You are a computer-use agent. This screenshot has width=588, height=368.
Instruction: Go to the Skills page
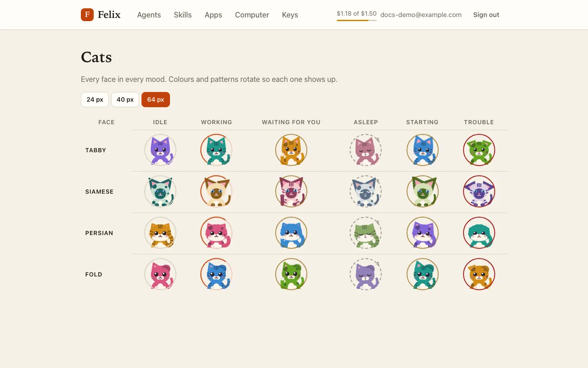[x=183, y=15]
